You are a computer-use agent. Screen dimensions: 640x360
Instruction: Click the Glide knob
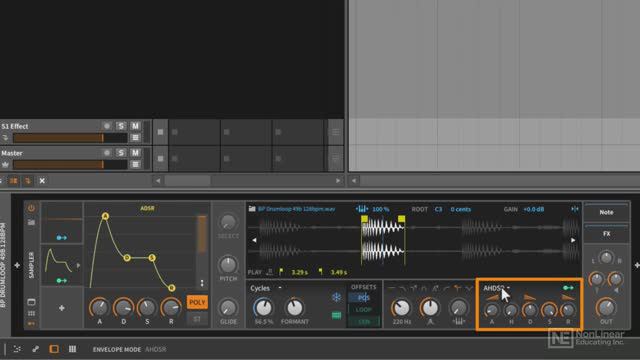coord(228,307)
